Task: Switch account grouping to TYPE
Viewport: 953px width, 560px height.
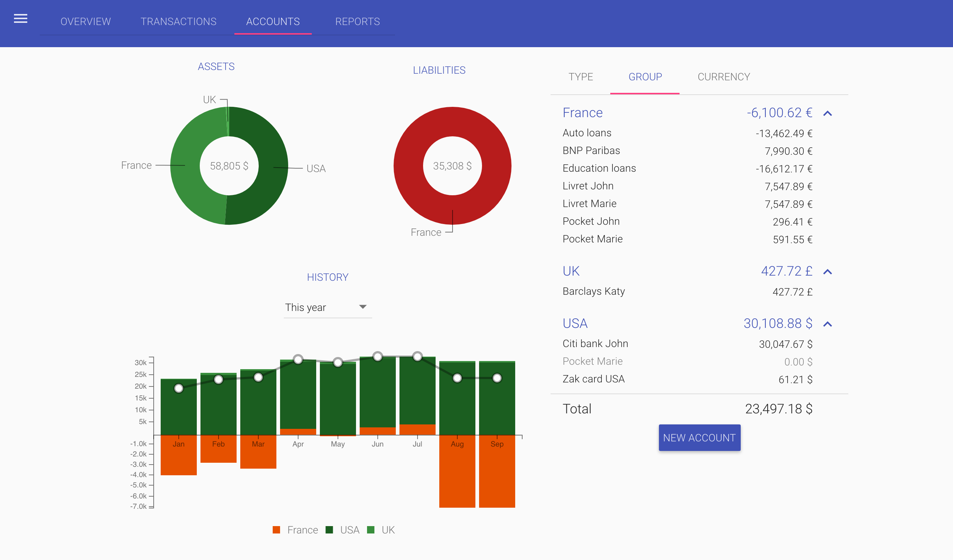Action: click(x=580, y=77)
